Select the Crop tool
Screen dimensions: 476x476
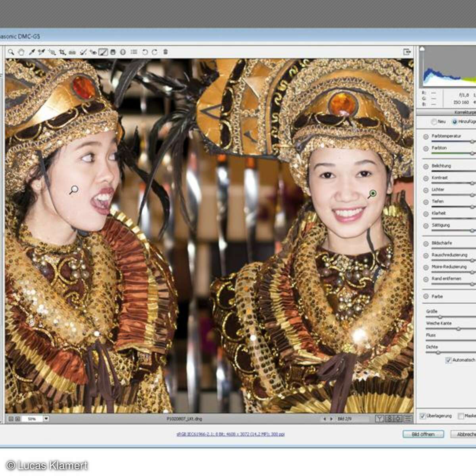tap(62, 52)
